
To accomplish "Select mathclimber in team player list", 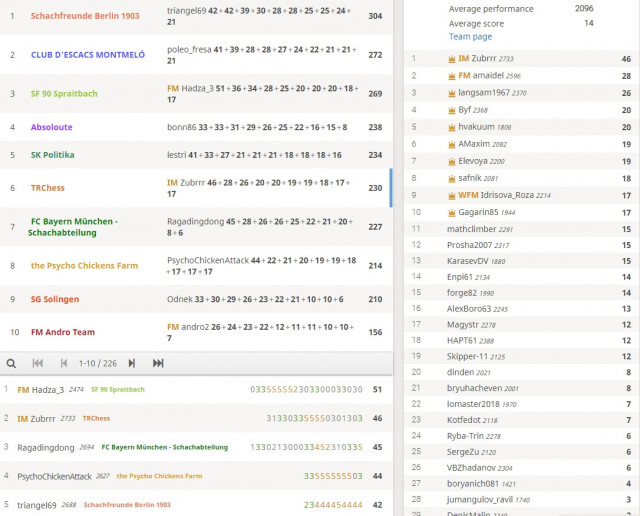I will point(472,229).
